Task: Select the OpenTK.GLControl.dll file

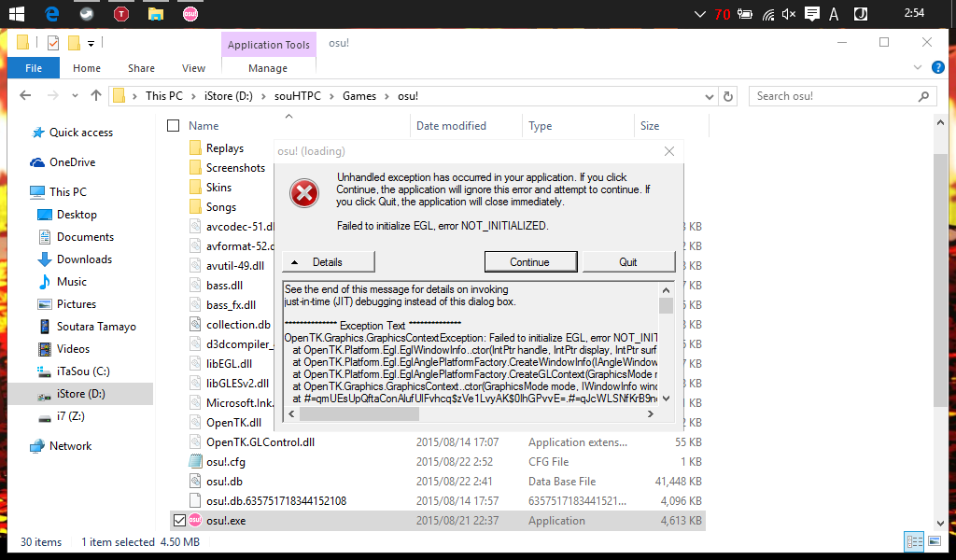Action: click(x=260, y=441)
